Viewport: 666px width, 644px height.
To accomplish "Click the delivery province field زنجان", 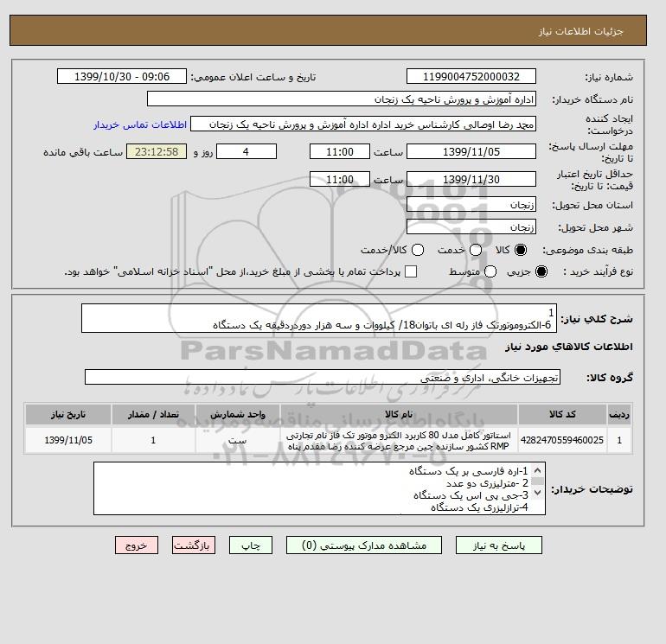I will coord(471,205).
